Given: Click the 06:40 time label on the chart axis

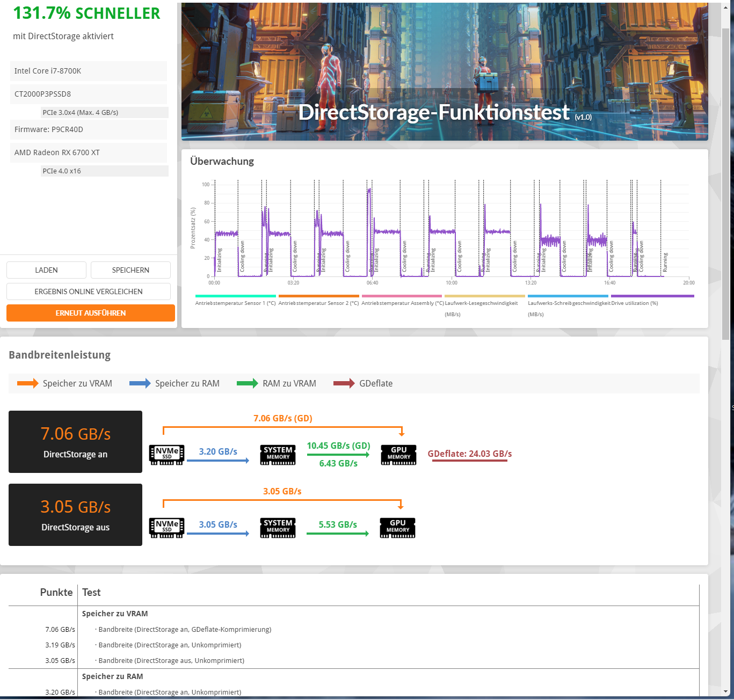Looking at the screenshot, I should pyautogui.click(x=372, y=283).
